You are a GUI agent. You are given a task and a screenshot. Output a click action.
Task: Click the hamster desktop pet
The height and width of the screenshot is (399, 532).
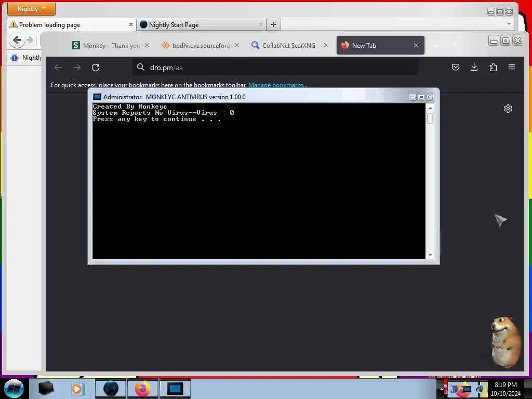click(506, 342)
